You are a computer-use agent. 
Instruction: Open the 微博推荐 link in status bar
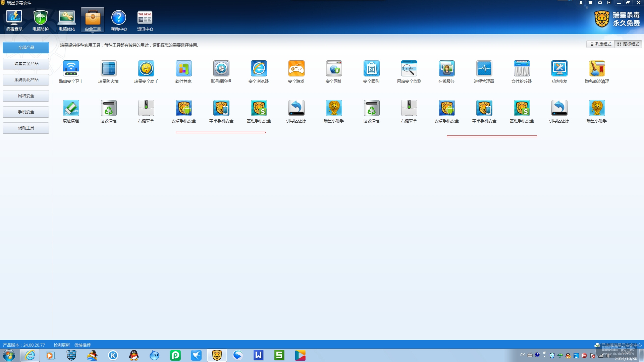click(x=83, y=345)
